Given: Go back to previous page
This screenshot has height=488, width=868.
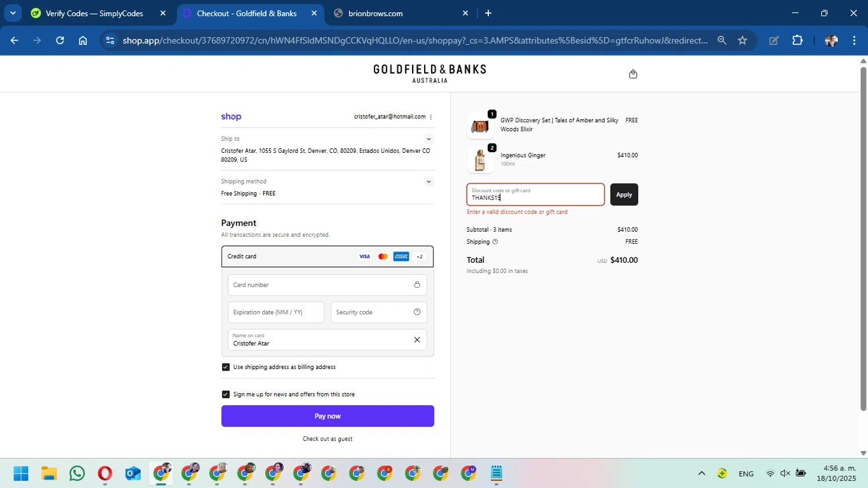Looking at the screenshot, I should [x=14, y=41].
